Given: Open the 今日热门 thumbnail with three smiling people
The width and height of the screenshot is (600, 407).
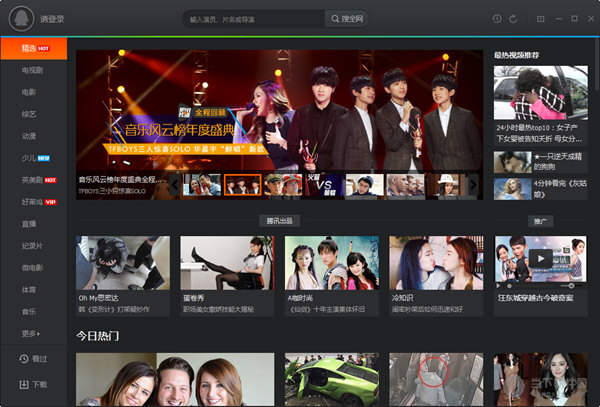Looking at the screenshot, I should [175, 379].
